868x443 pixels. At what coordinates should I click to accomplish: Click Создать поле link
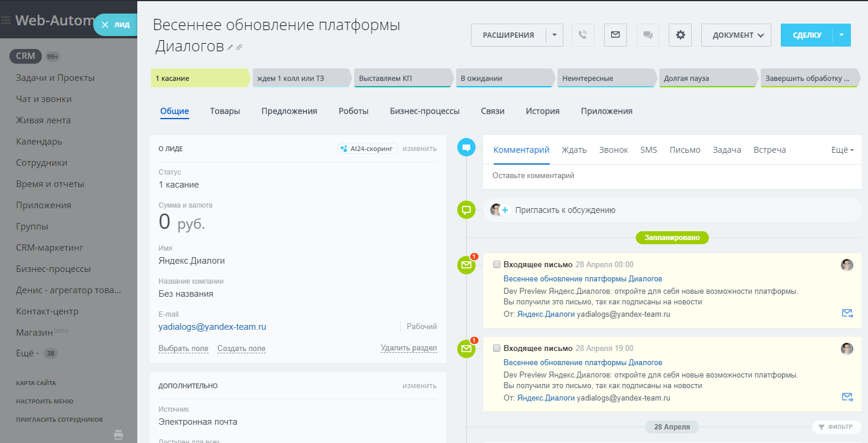pos(242,349)
